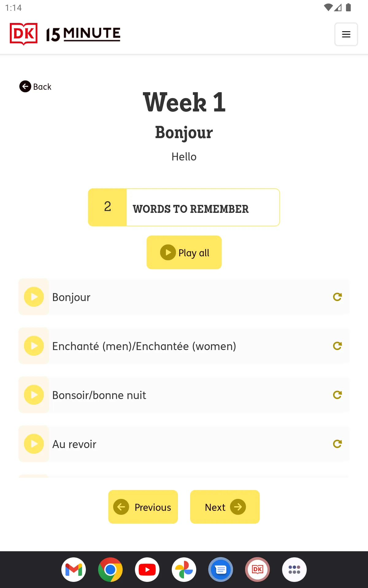Viewport: 368px width, 588px height.
Task: Open the app drawer icon
Action: point(294,570)
